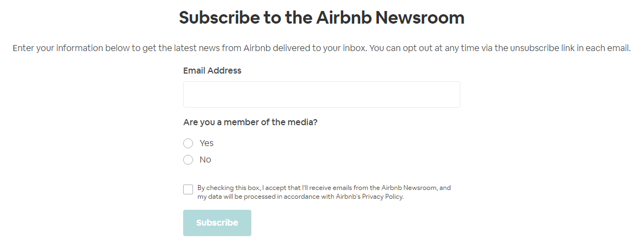
Task: Click the 'Yes' option label text
Action: click(207, 143)
